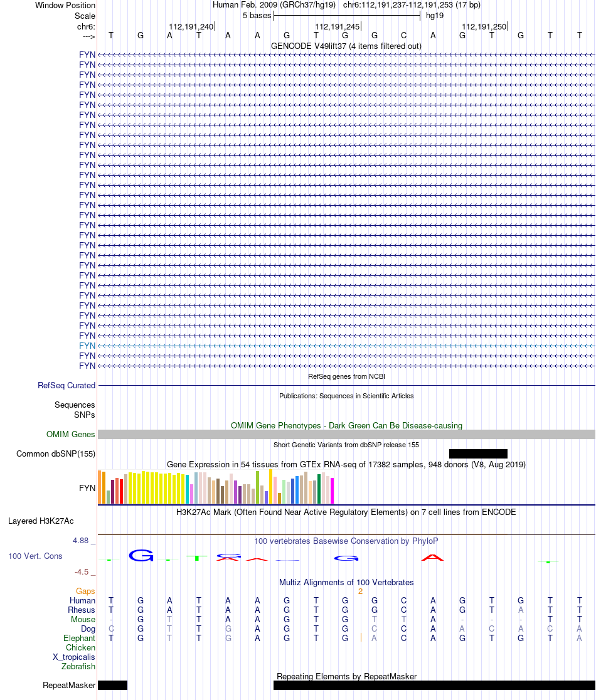The image size is (596, 700).
Task: Click the orange Gaps label
Action: 85,591
